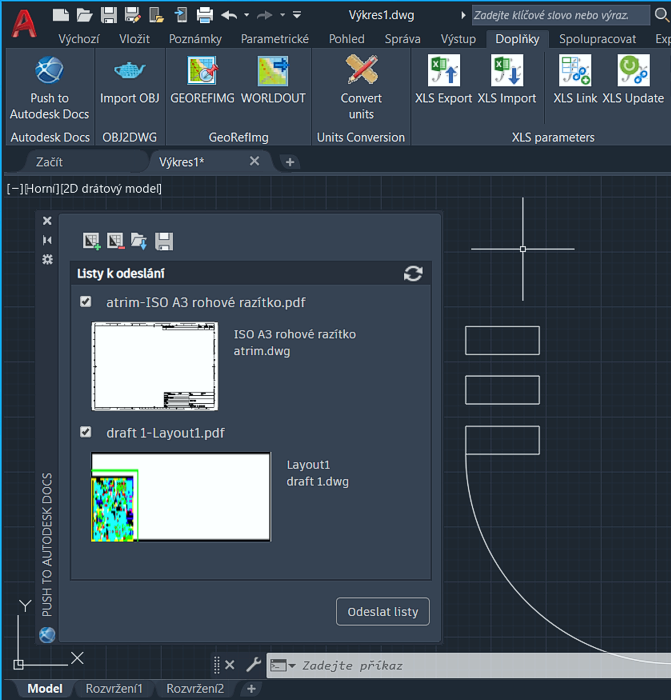Click the Import OBJ teapot icon
The image size is (671, 700).
point(130,71)
